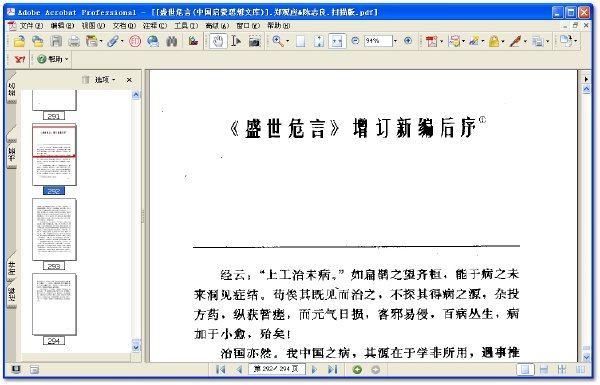Viewport: 600px width, 385px height.
Task: Click the rotate pages icon at toolbar end
Action: [566, 41]
